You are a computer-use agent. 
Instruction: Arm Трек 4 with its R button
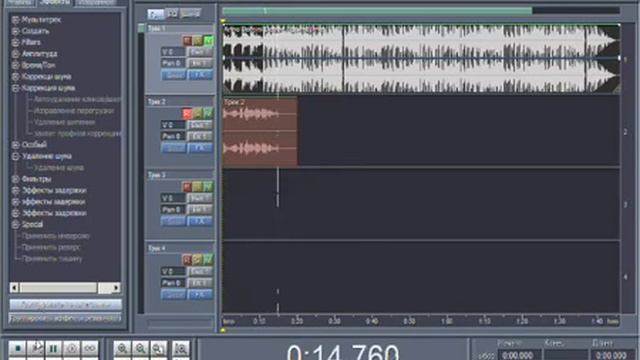pyautogui.click(x=187, y=260)
